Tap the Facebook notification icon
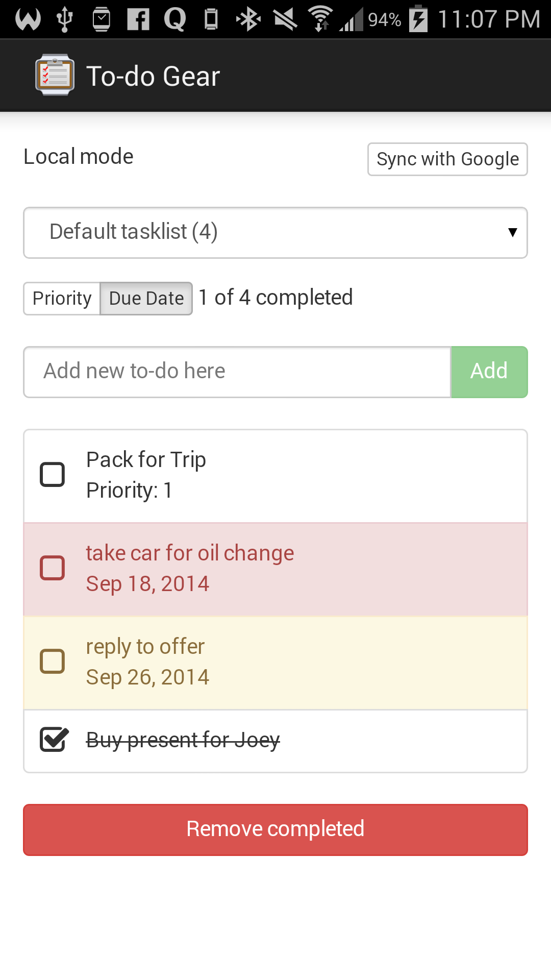551x980 pixels. [x=138, y=19]
